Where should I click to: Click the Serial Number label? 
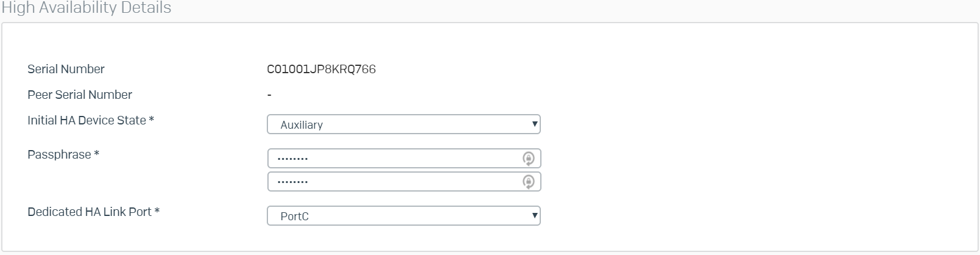(66, 70)
